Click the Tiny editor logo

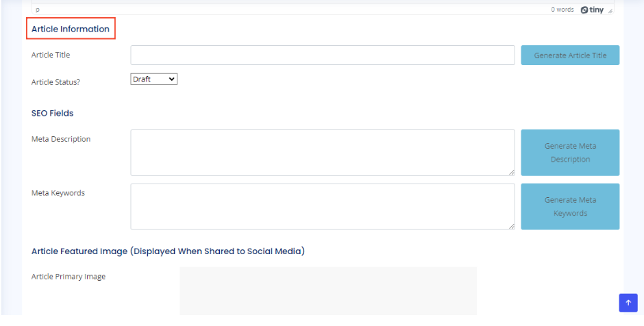tap(592, 10)
